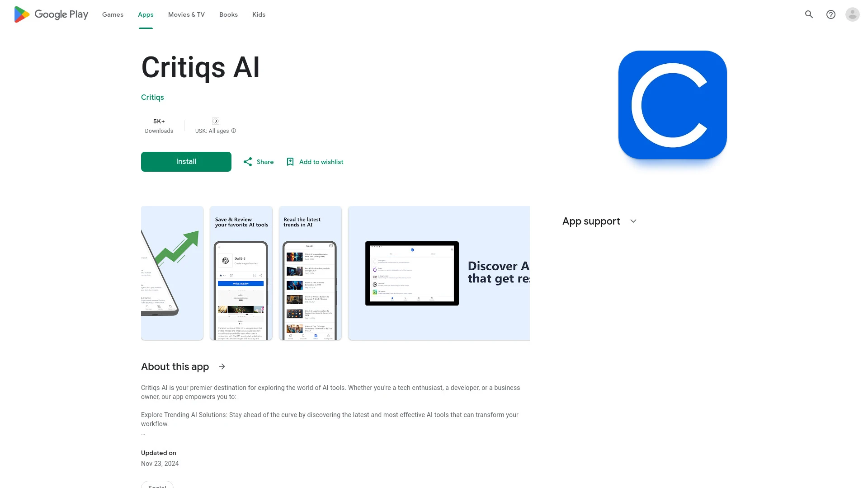Viewport: 868px width, 488px height.
Task: Select Movies & TV navigation tab
Action: (x=186, y=14)
